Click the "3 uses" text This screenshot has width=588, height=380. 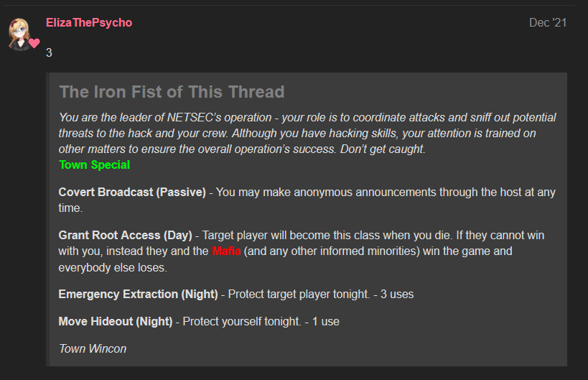tap(397, 294)
